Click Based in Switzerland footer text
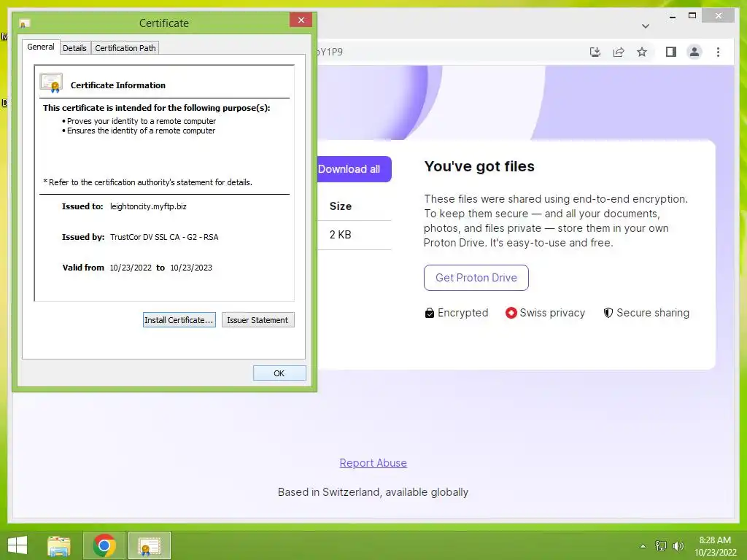Viewport: 747px width, 560px height. tap(373, 492)
